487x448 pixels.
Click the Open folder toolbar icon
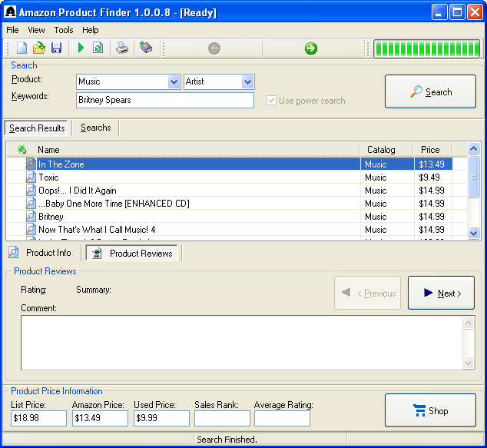[x=39, y=48]
